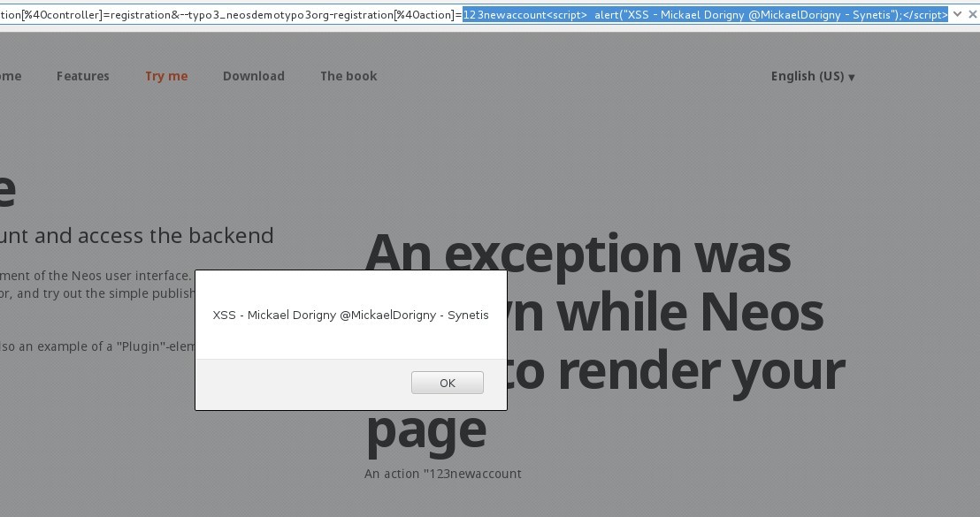This screenshot has height=517, width=980.
Task: Select the 'An action "123newaccount' error text
Action: pos(442,474)
